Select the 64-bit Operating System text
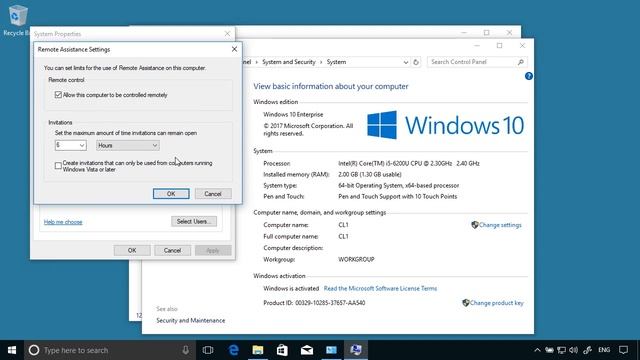The height and width of the screenshot is (360, 640). [399, 185]
